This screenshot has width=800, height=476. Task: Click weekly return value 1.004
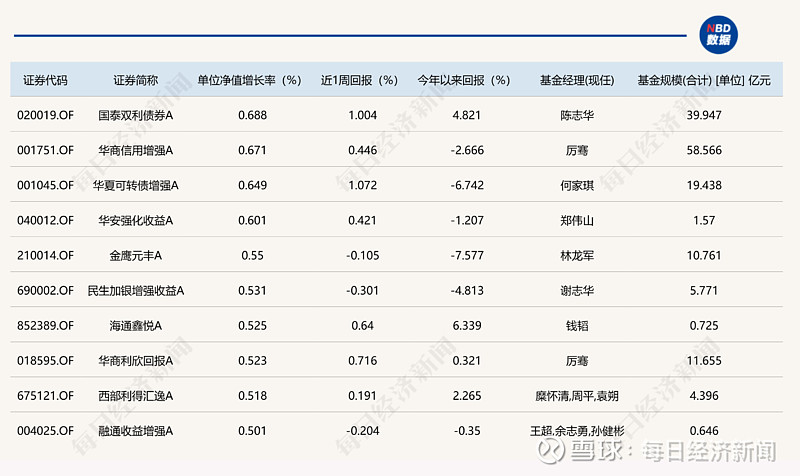(363, 115)
